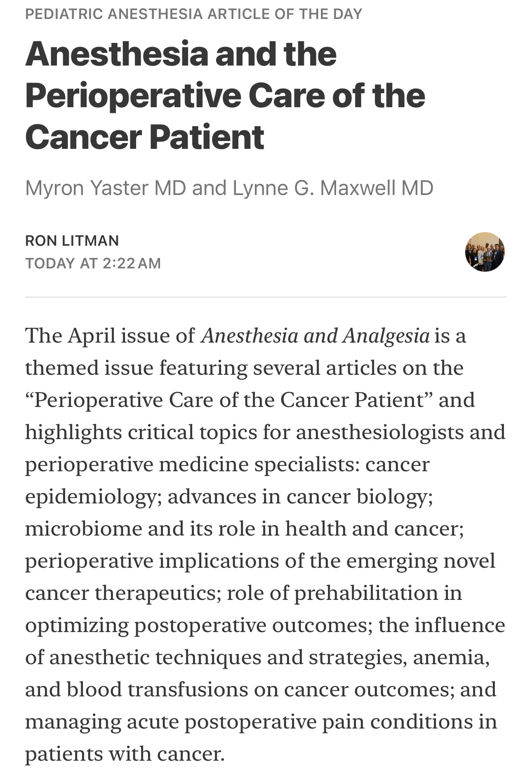The width and height of the screenshot is (532, 771).
Task: Open the author's round profile photo
Action: point(485,252)
